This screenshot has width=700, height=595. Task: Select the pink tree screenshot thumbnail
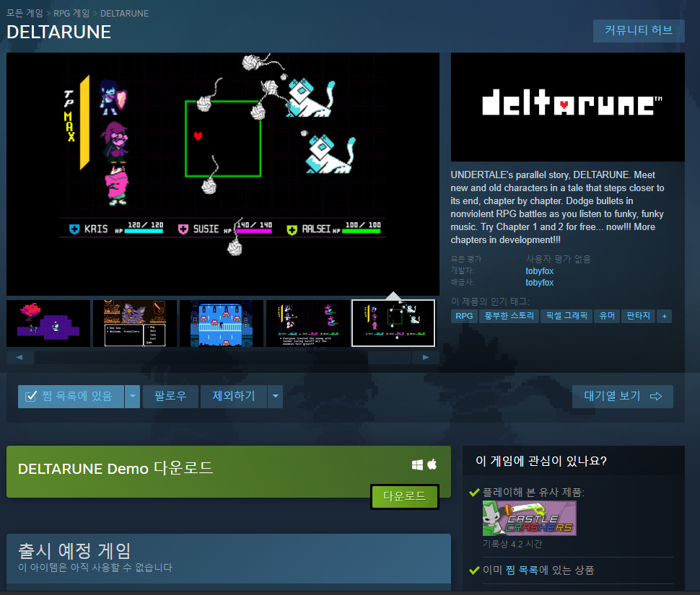48,323
